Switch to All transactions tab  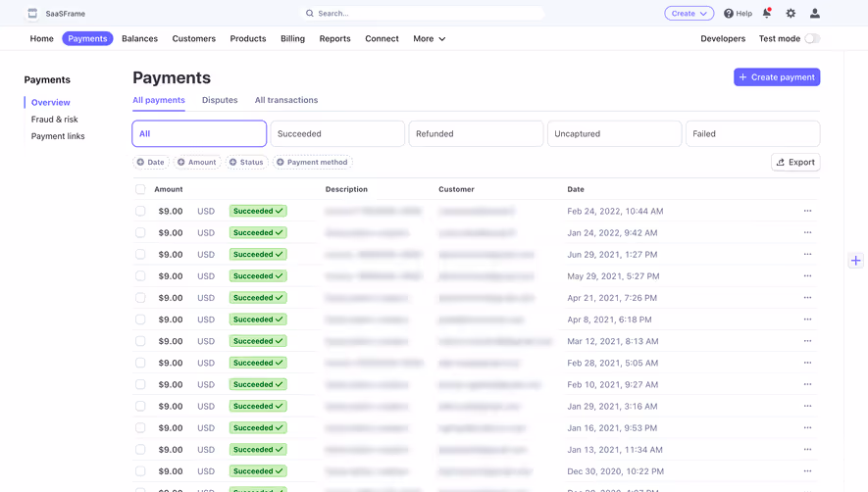click(x=286, y=100)
